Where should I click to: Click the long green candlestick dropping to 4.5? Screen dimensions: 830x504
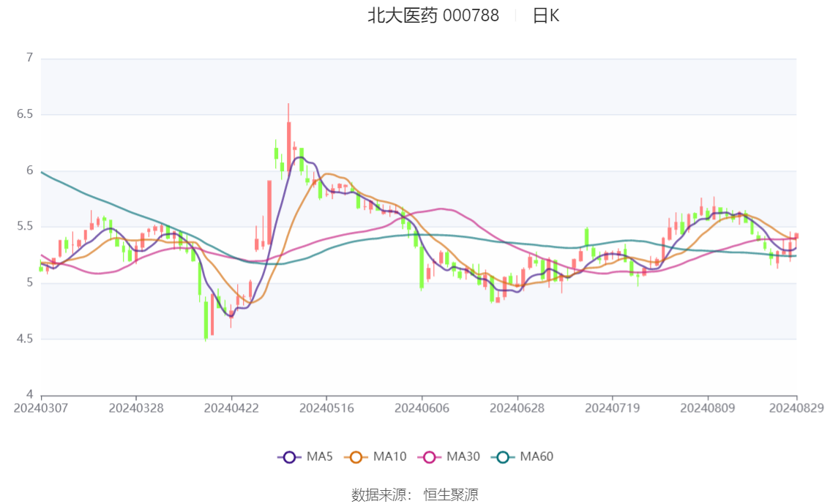pos(206,319)
